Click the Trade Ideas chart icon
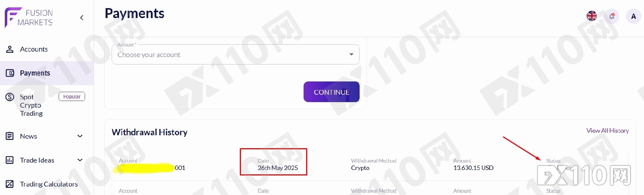Image resolution: width=644 pixels, height=195 pixels. coord(10,160)
